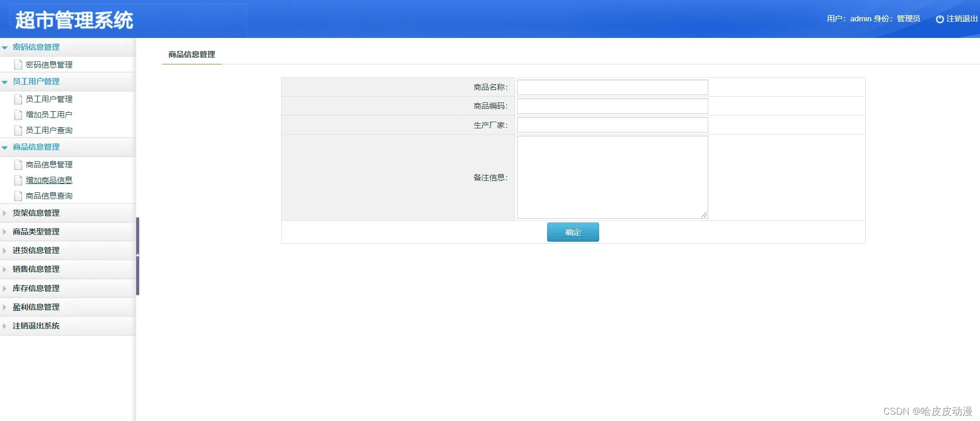Focus the 备注信息 text area
This screenshot has width=980, height=421.
pyautogui.click(x=612, y=177)
